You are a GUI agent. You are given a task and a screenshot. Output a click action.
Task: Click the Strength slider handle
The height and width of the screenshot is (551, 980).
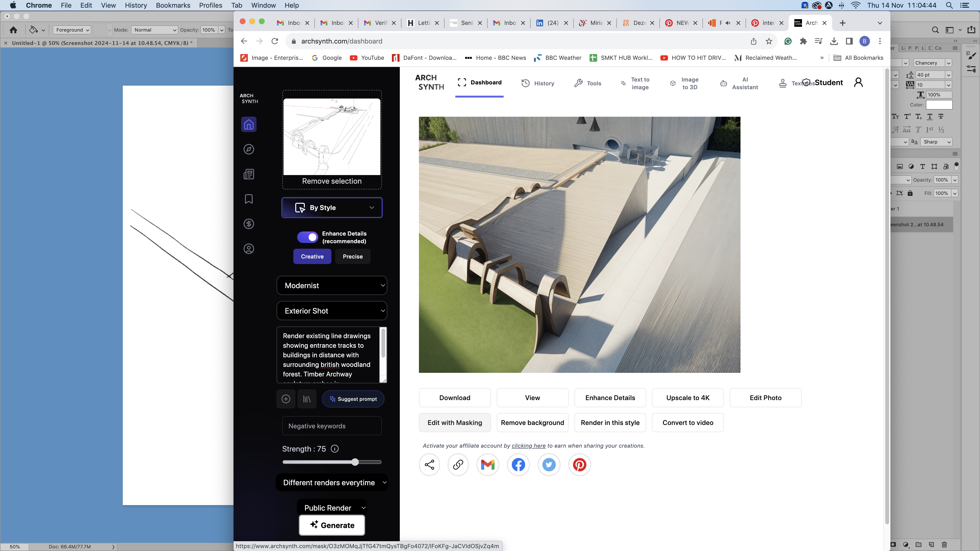[x=355, y=462]
